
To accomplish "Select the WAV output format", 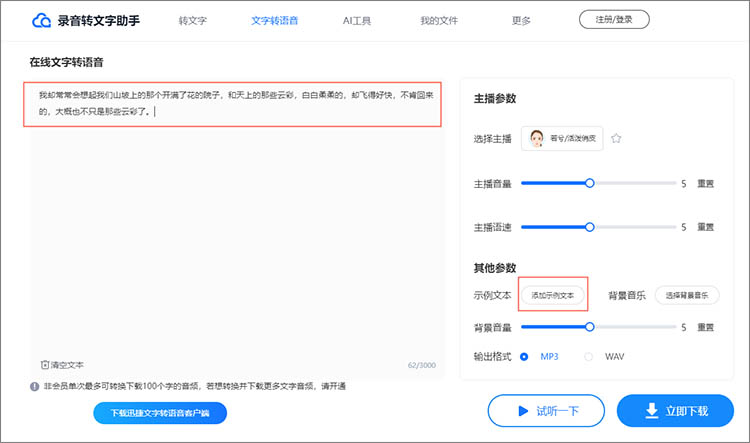I will [588, 356].
